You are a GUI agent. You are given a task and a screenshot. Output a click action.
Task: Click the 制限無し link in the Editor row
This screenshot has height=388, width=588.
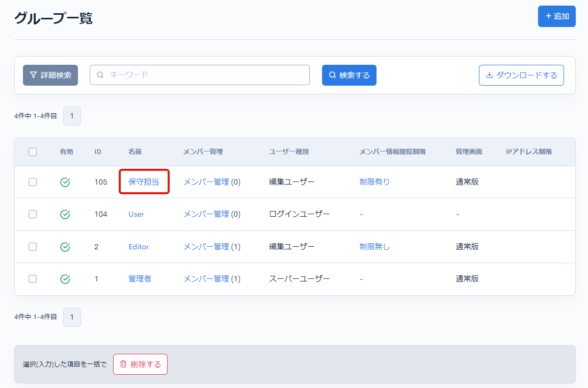tap(373, 247)
